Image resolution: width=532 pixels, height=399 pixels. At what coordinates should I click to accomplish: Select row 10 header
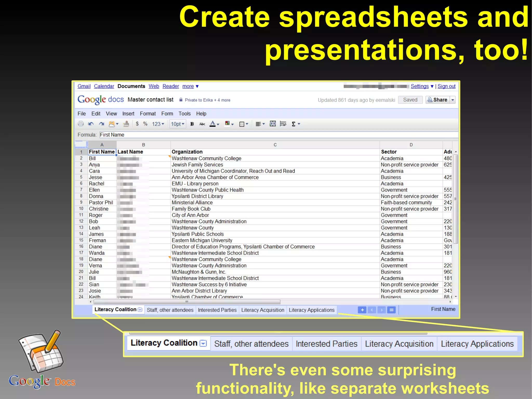(x=81, y=209)
